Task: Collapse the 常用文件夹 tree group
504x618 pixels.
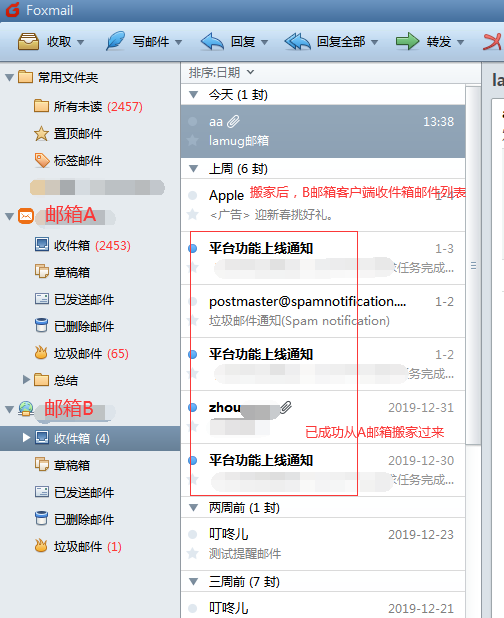Action: (10, 78)
